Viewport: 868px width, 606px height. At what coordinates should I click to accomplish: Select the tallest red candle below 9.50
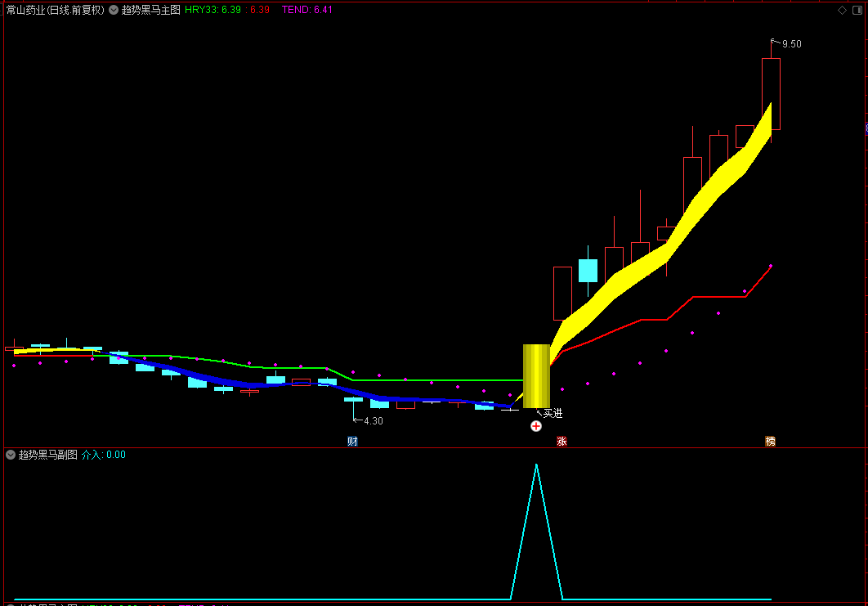click(771, 93)
